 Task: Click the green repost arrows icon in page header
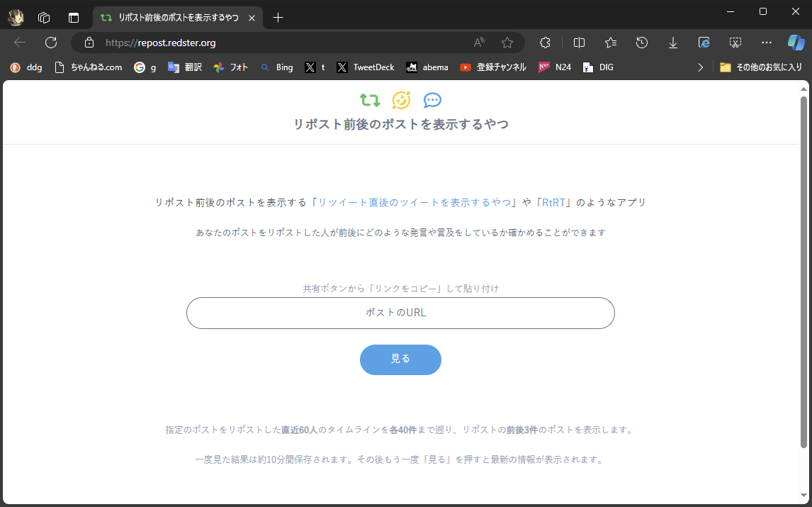coord(370,100)
